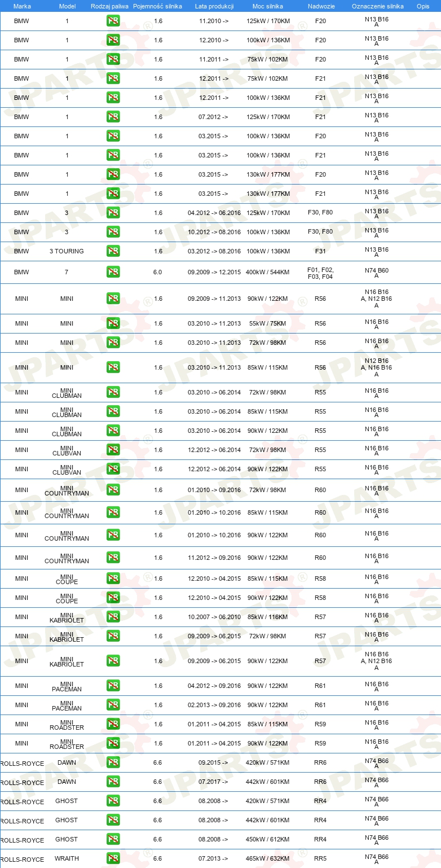Select the fuel icon for BMW 1 from 07.2012
Screen dimensions: 441x868
113,117
